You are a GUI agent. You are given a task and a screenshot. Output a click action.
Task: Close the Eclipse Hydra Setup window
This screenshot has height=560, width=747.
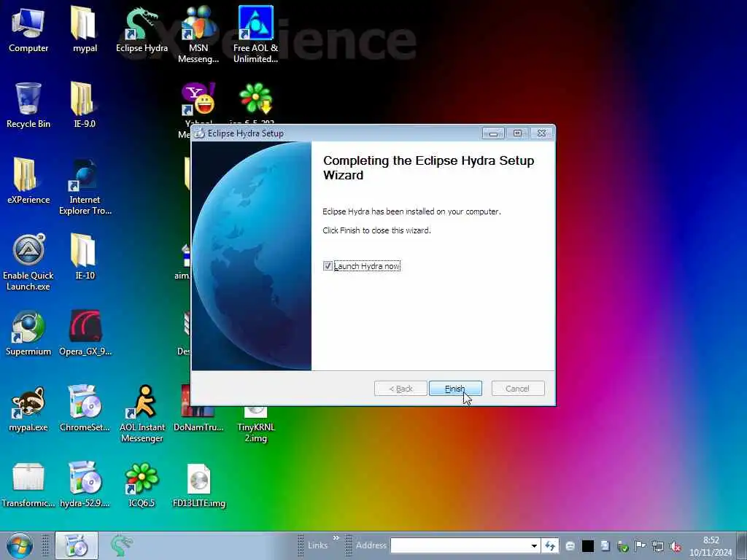click(x=542, y=133)
